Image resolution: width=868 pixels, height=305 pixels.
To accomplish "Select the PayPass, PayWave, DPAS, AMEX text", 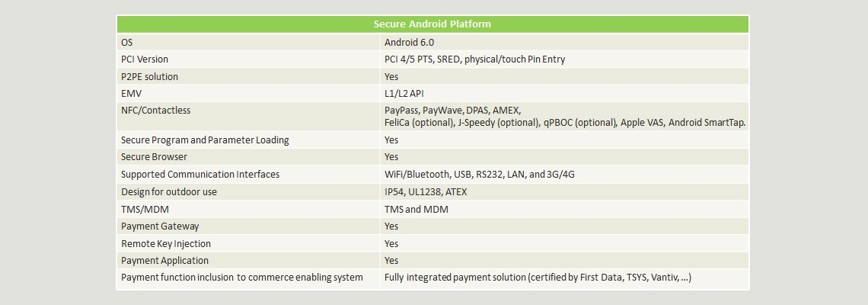I will 453,111.
